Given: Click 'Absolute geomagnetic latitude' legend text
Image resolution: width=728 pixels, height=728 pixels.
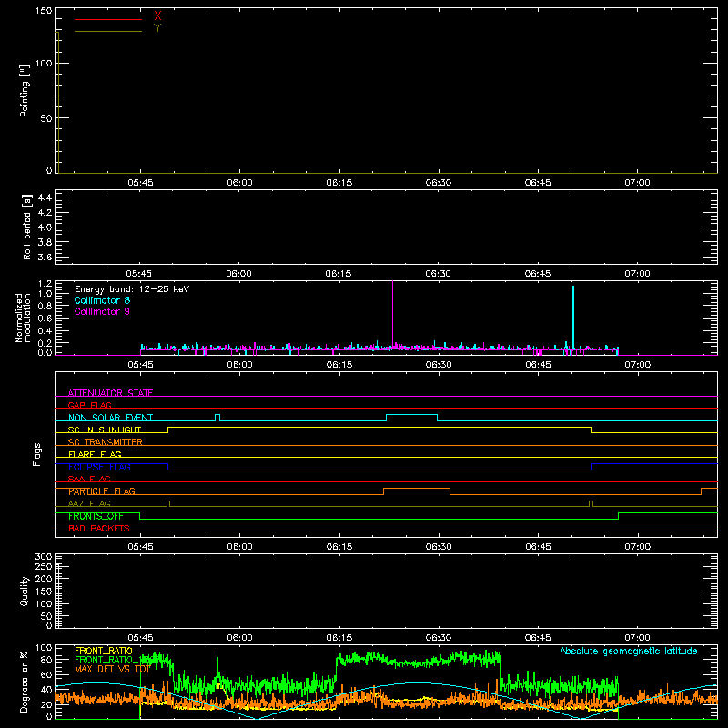Looking at the screenshot, I should [629, 651].
